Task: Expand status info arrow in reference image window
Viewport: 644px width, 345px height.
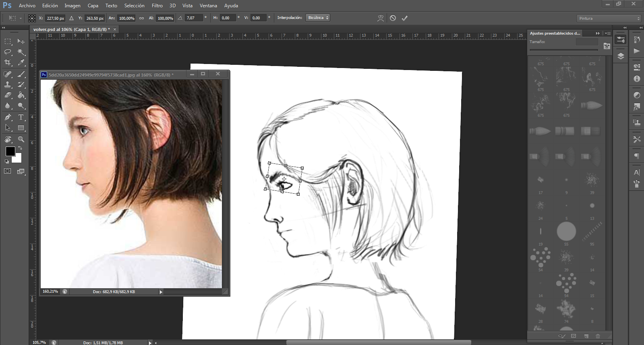Action: click(161, 292)
